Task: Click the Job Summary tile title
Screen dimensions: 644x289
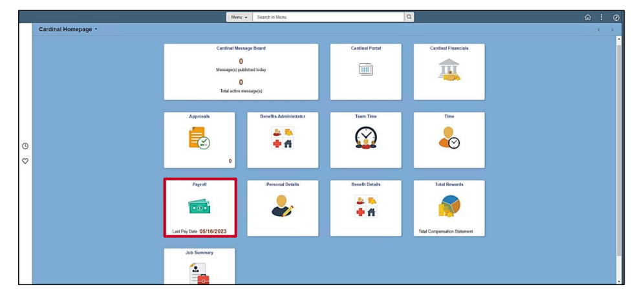Action: [199, 252]
